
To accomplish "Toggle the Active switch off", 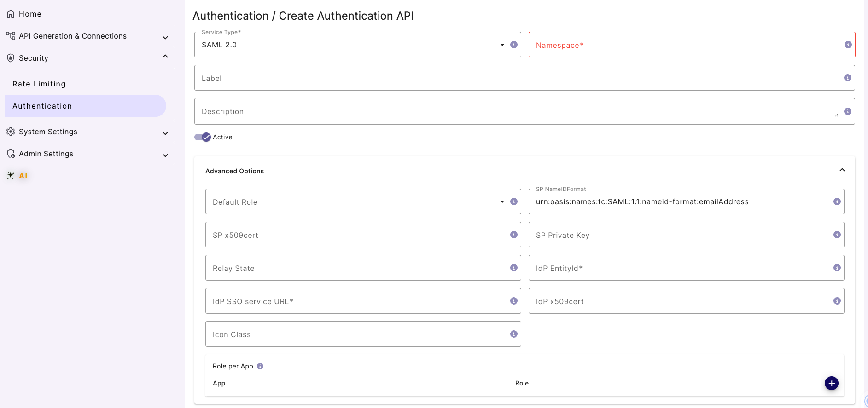I will tap(203, 137).
